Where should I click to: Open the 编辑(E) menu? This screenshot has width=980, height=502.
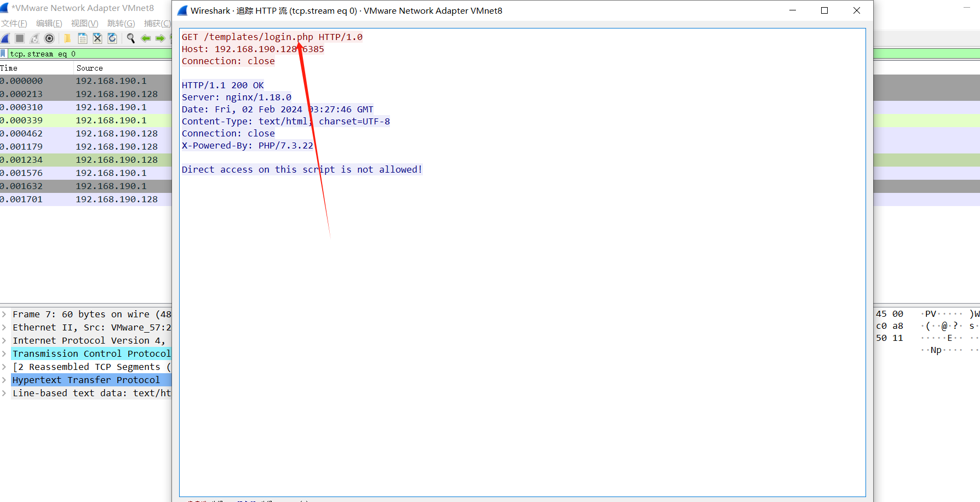click(49, 24)
